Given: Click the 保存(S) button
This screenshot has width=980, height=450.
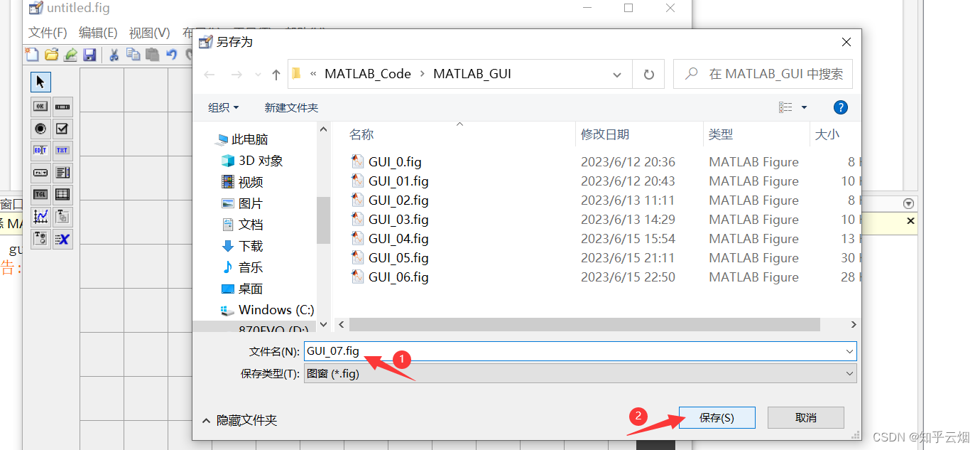Looking at the screenshot, I should click(717, 417).
